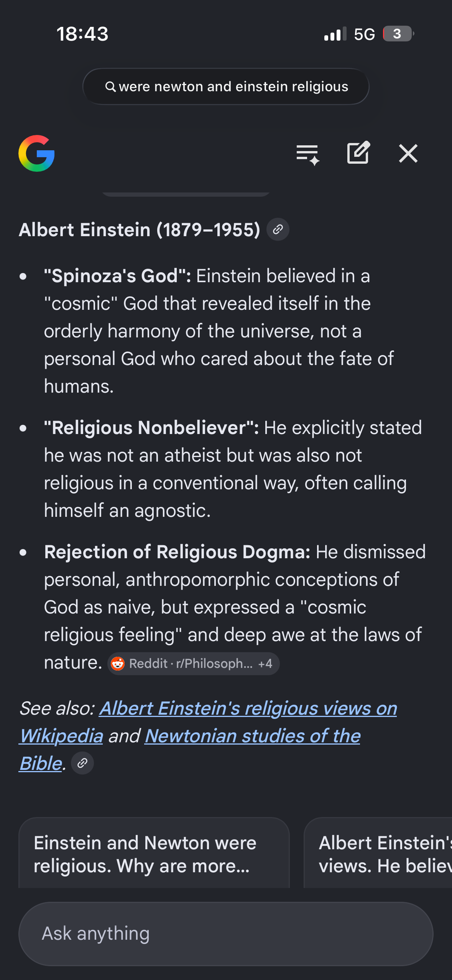The width and height of the screenshot is (452, 980).
Task: Tap the scroll indicator bar under header
Action: (186, 194)
